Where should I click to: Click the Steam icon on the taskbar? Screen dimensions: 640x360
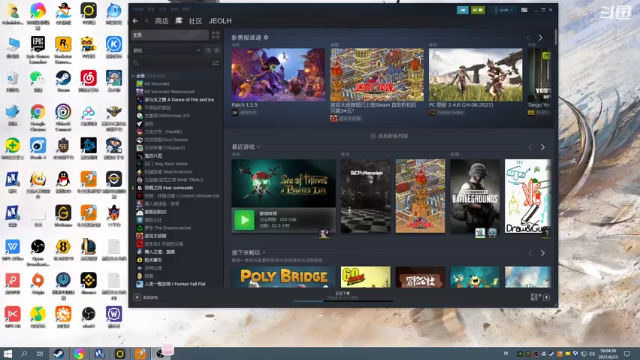click(59, 353)
